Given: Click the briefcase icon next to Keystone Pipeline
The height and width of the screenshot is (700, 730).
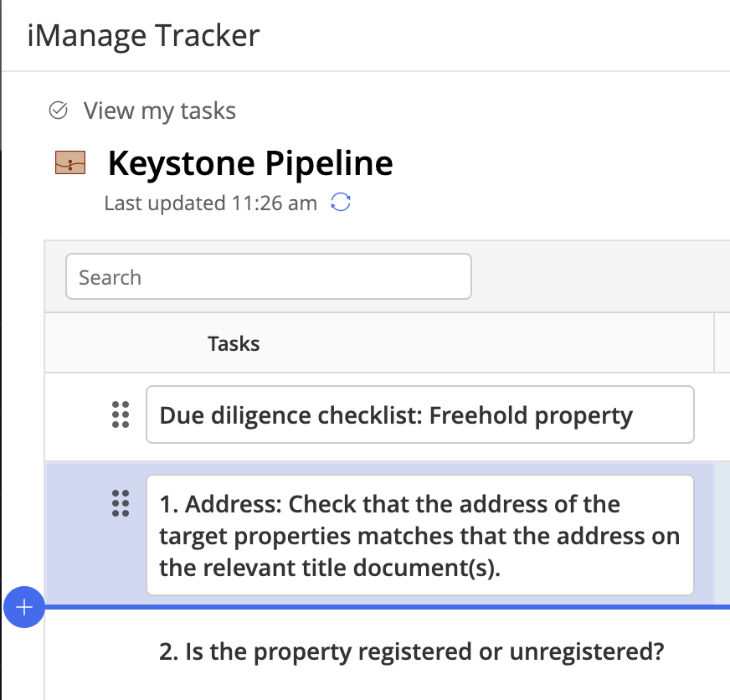Looking at the screenshot, I should [x=70, y=162].
